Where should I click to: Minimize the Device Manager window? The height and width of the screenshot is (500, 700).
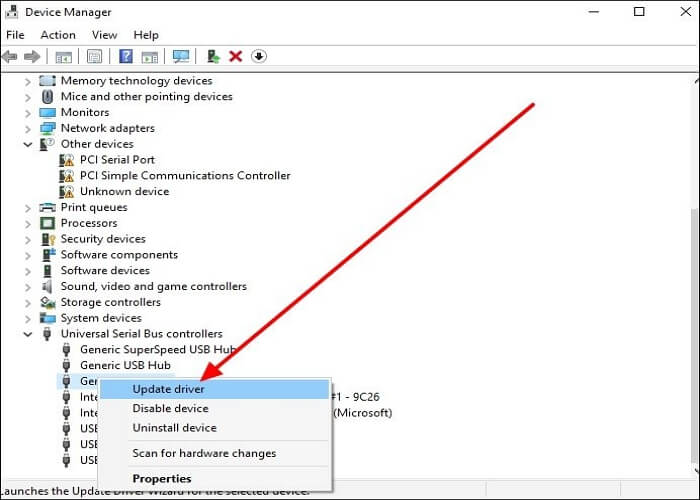594,12
